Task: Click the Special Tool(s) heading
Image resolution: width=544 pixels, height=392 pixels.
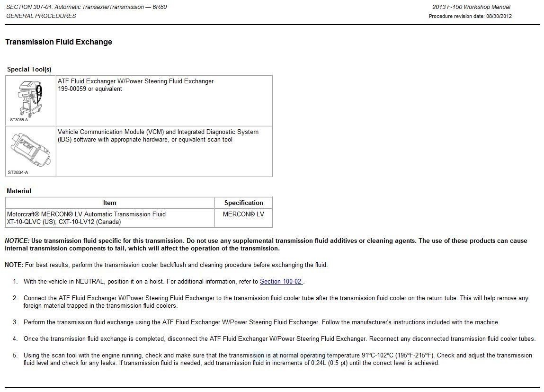Action: pos(29,69)
